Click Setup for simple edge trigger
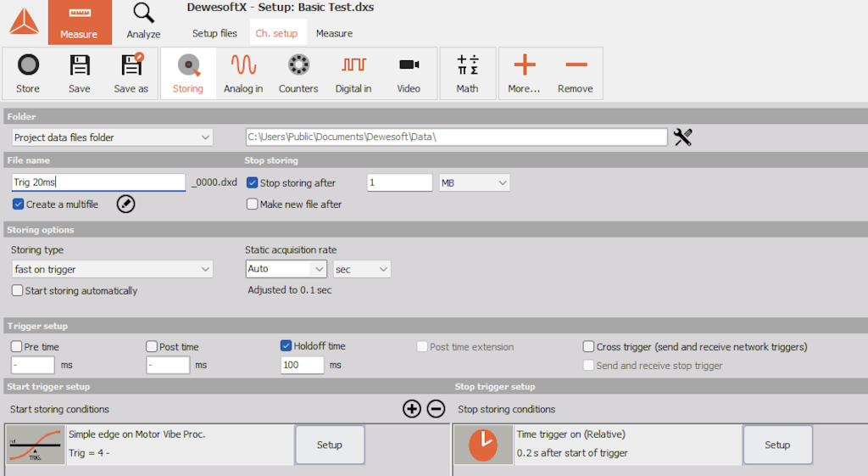Viewport: 868px width, 476px height. pyautogui.click(x=330, y=445)
